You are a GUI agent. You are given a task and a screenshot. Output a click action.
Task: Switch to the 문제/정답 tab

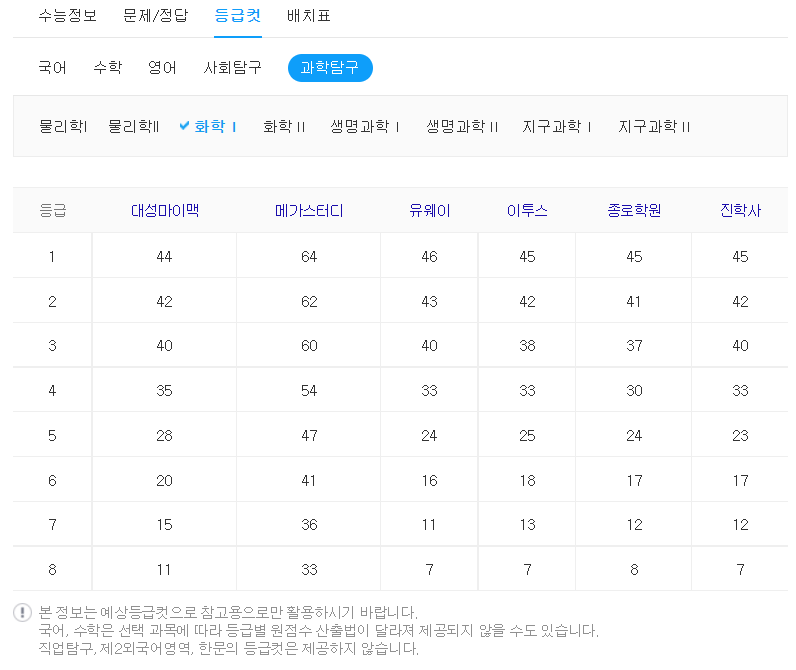(155, 16)
